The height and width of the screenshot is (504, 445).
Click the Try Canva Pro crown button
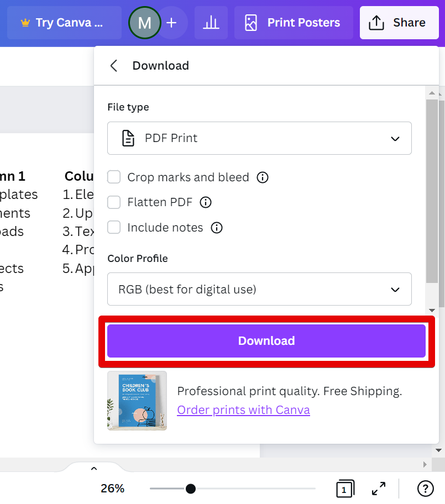64,23
